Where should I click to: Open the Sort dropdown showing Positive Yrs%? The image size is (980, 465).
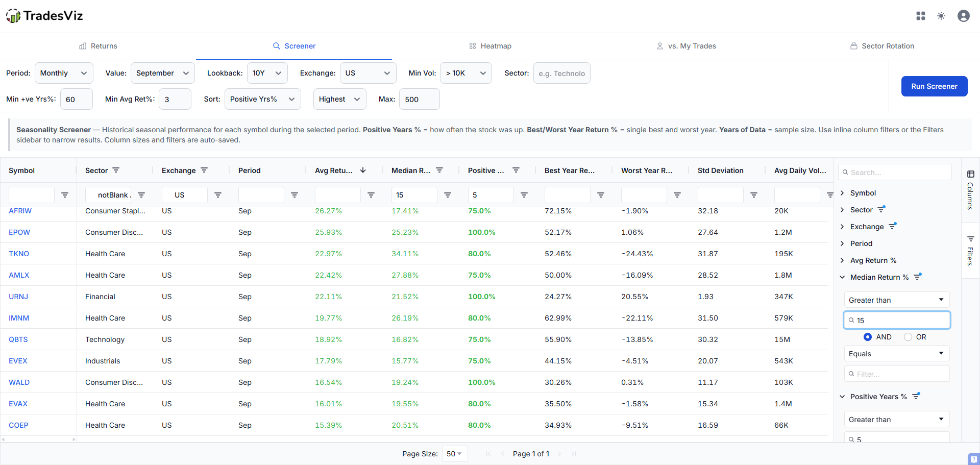[x=263, y=99]
